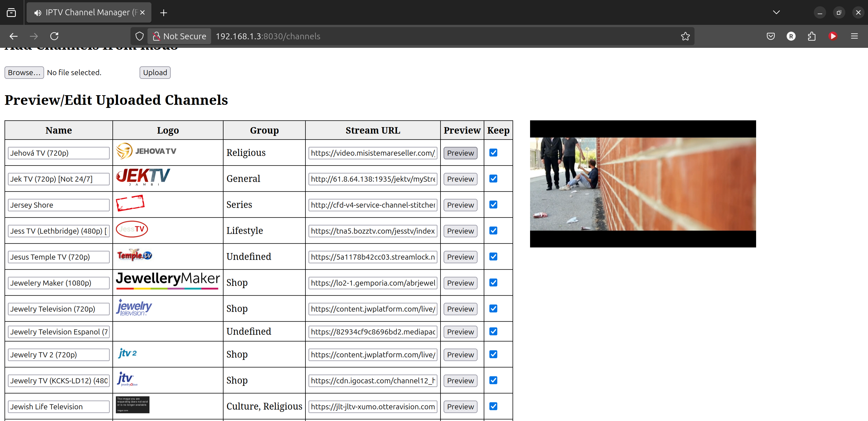Click the JEKTV logo image
This screenshot has width=868, height=421.
[143, 177]
